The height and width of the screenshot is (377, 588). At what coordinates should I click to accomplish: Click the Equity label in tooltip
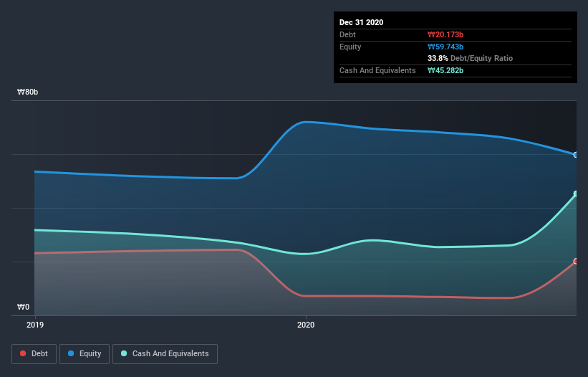[x=350, y=47]
